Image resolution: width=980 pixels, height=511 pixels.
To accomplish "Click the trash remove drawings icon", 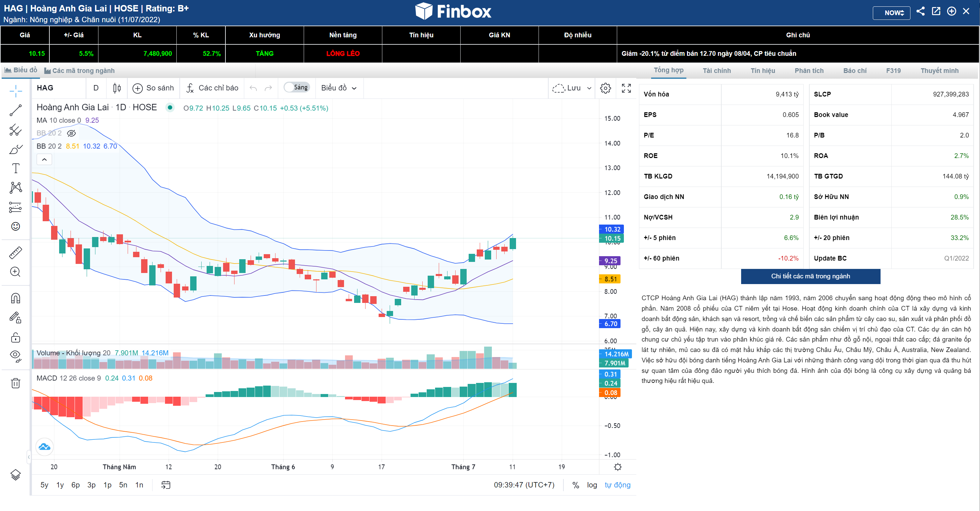I will tap(15, 383).
